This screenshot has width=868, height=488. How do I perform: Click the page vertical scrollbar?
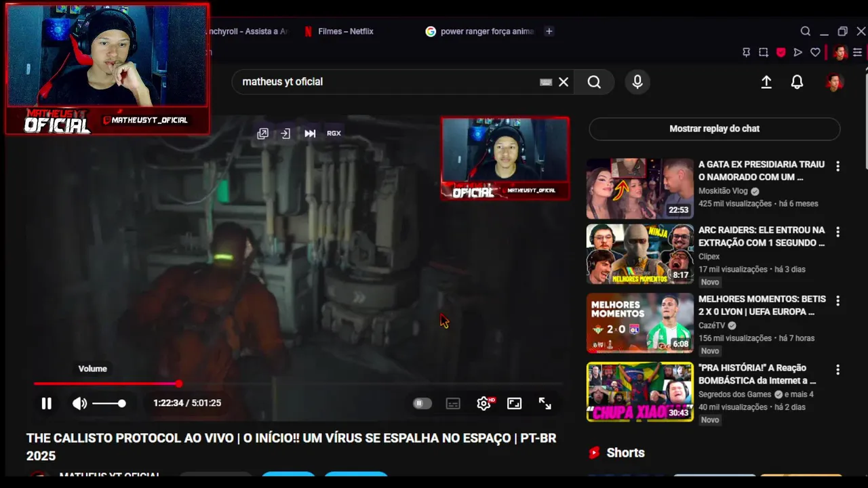tap(865, 119)
